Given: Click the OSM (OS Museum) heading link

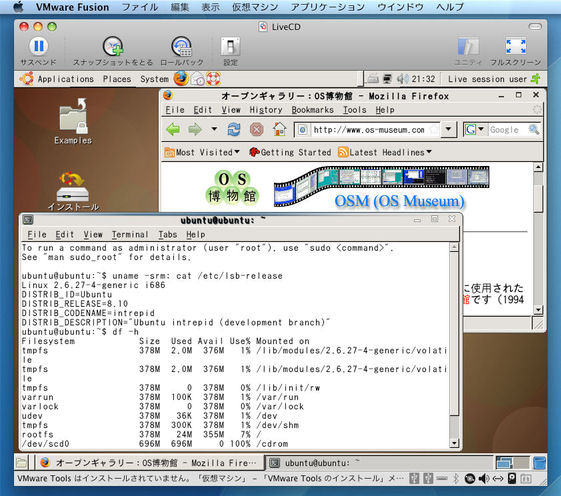Looking at the screenshot, I should point(399,201).
